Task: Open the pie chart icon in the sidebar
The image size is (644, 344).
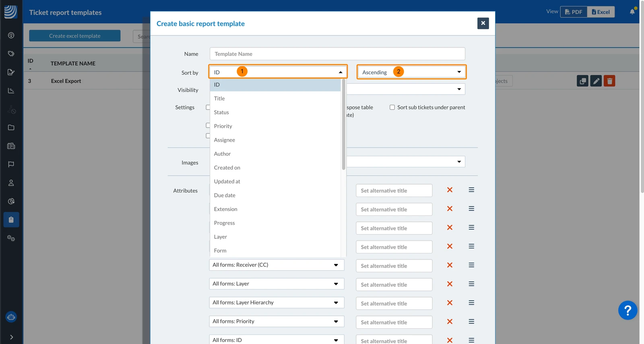Action: tap(11, 201)
